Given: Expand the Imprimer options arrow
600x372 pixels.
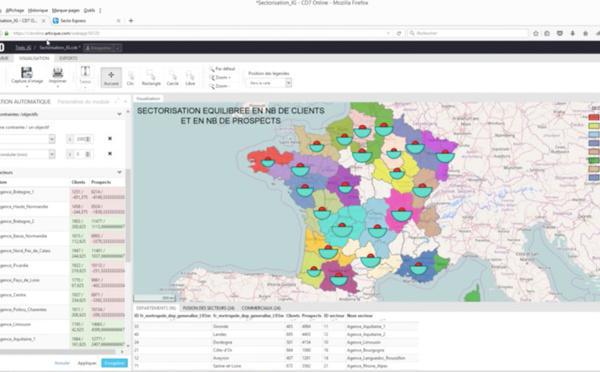Looking at the screenshot, I should [x=58, y=86].
